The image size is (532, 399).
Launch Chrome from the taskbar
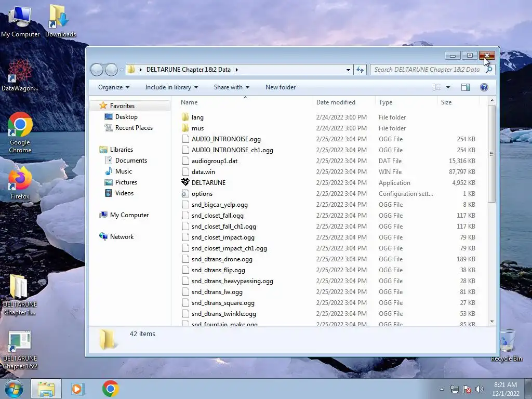[111, 389]
